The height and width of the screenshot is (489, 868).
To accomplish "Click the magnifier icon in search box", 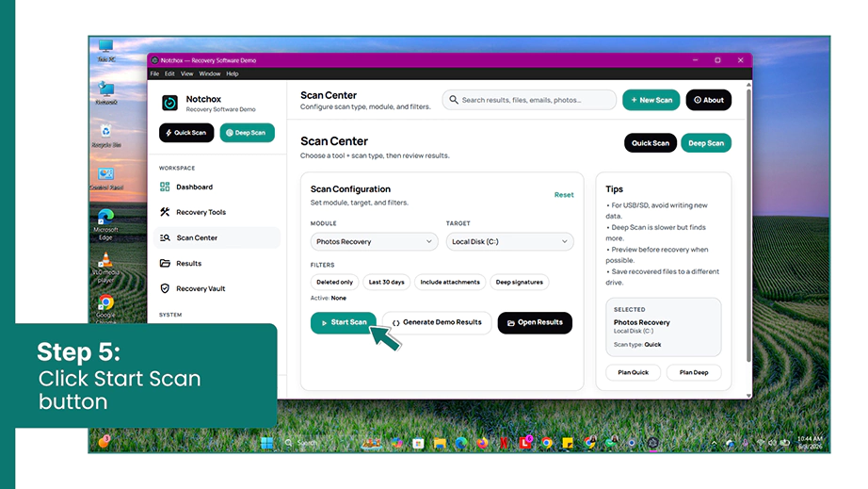I will click(x=454, y=100).
